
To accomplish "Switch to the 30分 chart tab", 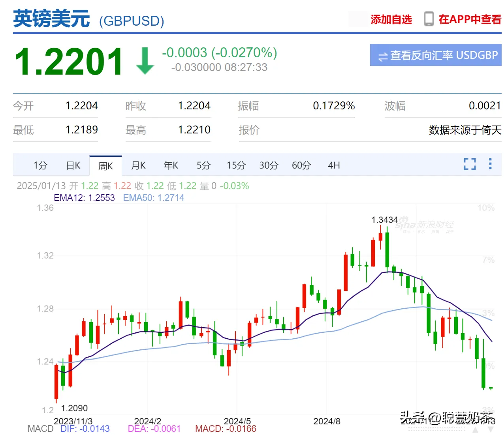I will click(269, 165).
